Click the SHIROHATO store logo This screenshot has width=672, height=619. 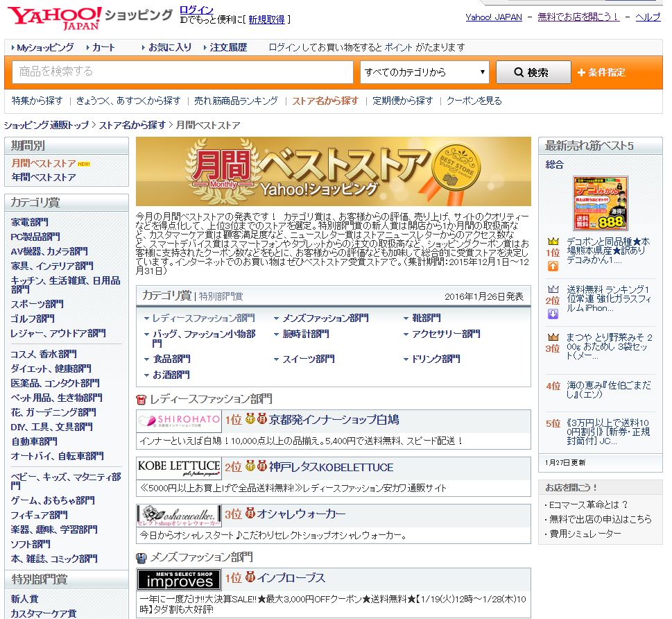click(x=179, y=421)
